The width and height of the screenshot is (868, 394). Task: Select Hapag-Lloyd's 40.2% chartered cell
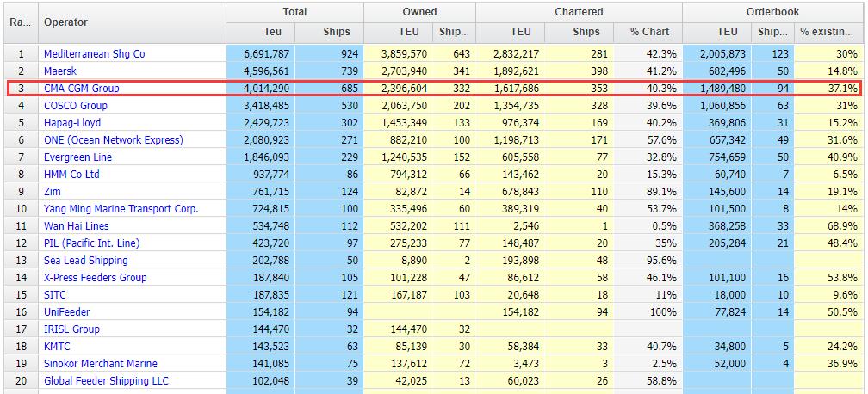click(x=648, y=123)
